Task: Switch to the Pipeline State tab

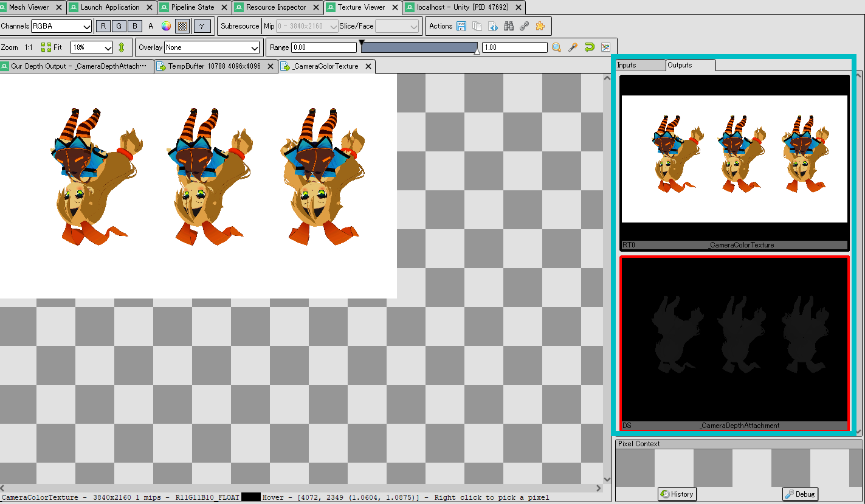Action: coord(192,7)
